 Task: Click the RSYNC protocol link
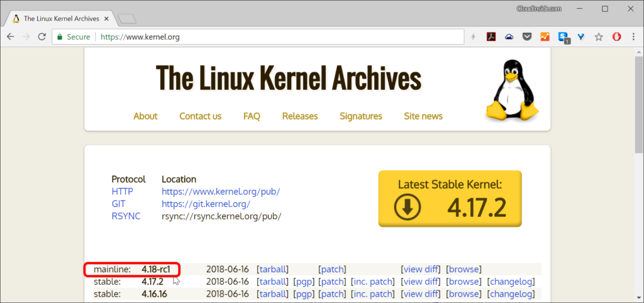[x=126, y=216]
